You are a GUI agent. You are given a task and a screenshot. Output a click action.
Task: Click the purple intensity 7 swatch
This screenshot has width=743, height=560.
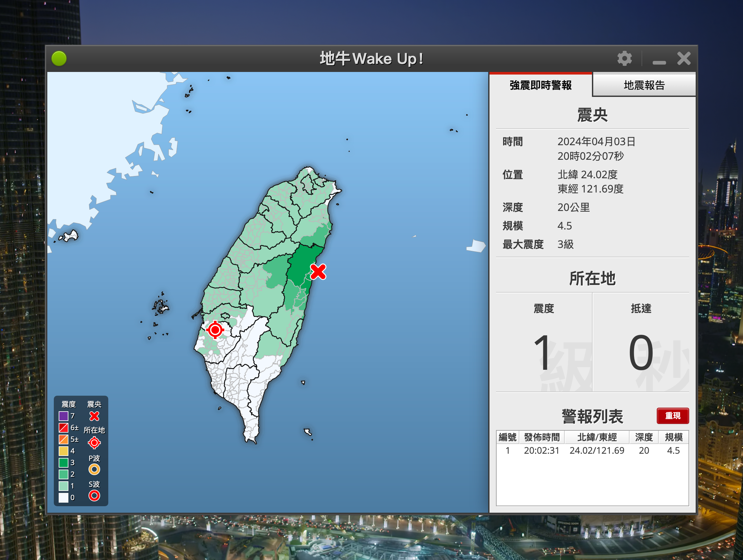point(64,416)
